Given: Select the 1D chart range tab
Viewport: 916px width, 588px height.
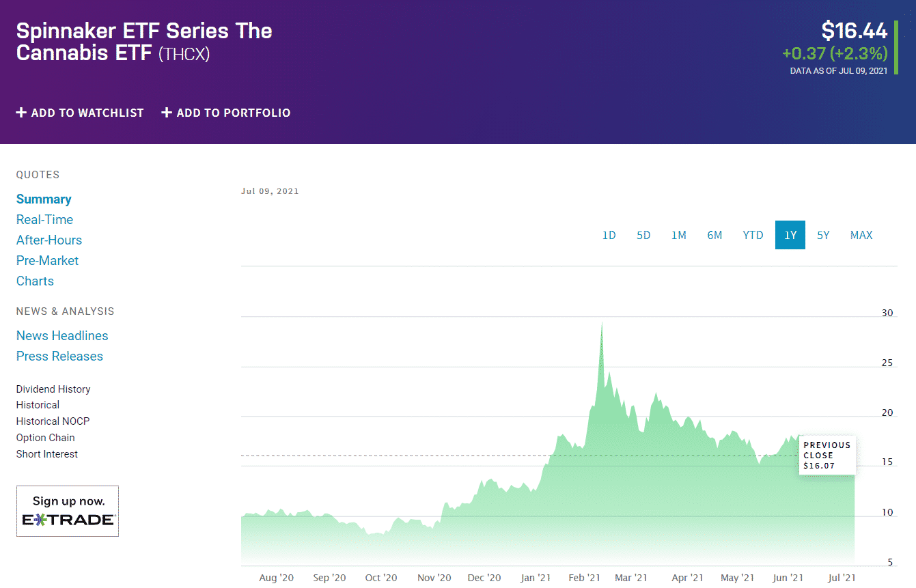Looking at the screenshot, I should [x=609, y=235].
